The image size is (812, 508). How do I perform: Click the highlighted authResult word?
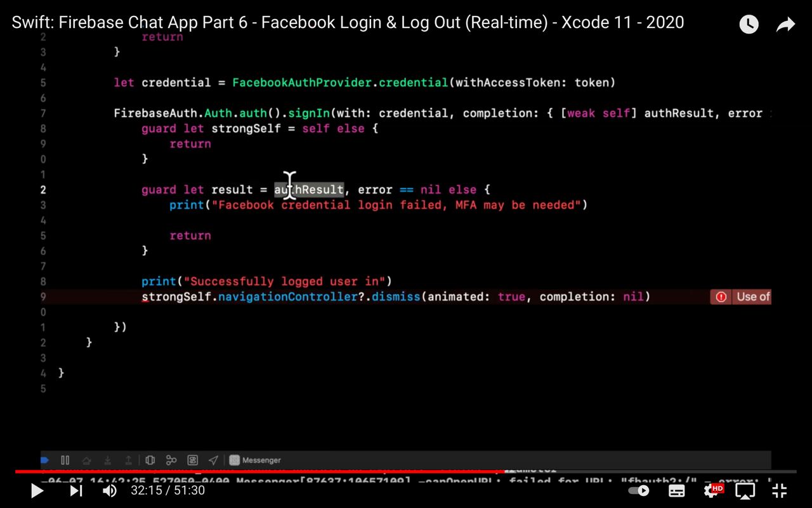click(x=309, y=189)
